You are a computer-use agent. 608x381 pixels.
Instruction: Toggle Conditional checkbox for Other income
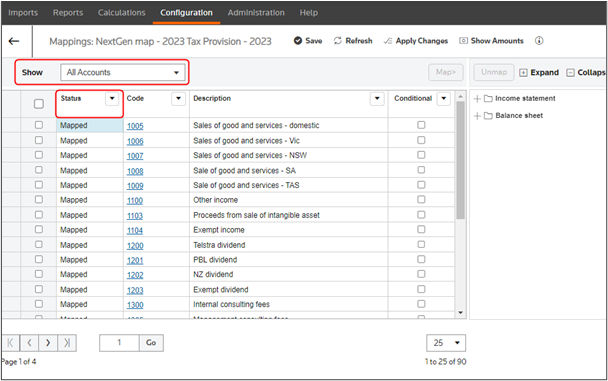pyautogui.click(x=421, y=199)
